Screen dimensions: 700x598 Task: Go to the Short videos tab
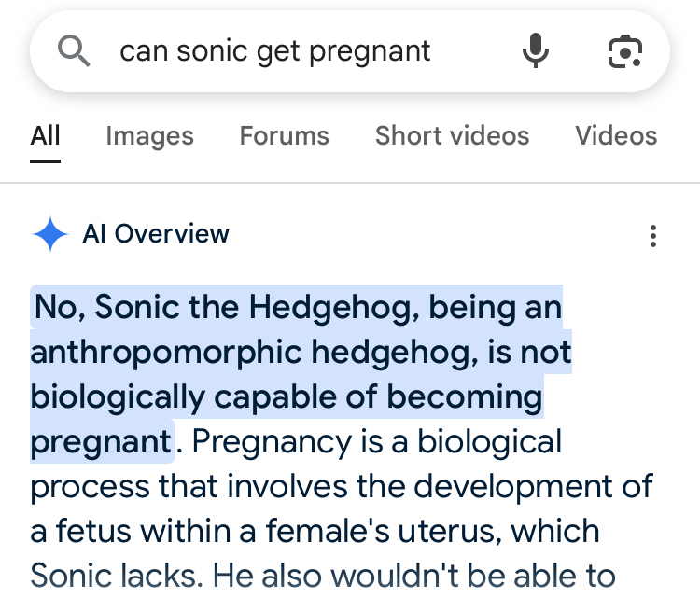tap(452, 136)
